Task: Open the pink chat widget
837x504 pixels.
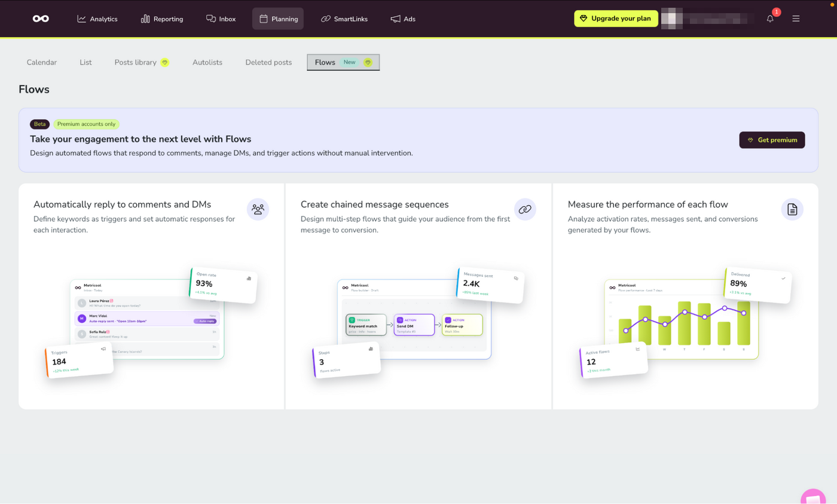Action: click(x=814, y=497)
